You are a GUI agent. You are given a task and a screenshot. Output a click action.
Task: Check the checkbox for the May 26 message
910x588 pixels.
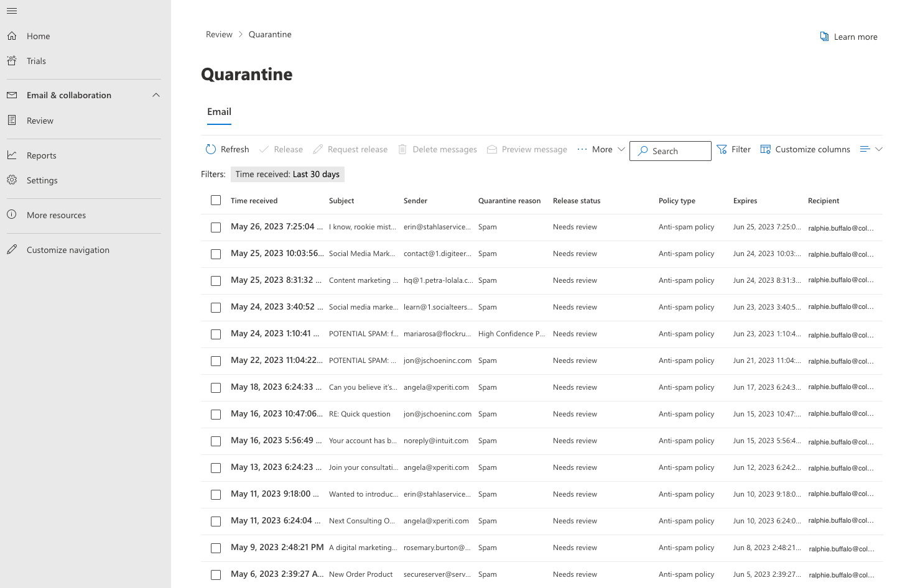tap(216, 227)
